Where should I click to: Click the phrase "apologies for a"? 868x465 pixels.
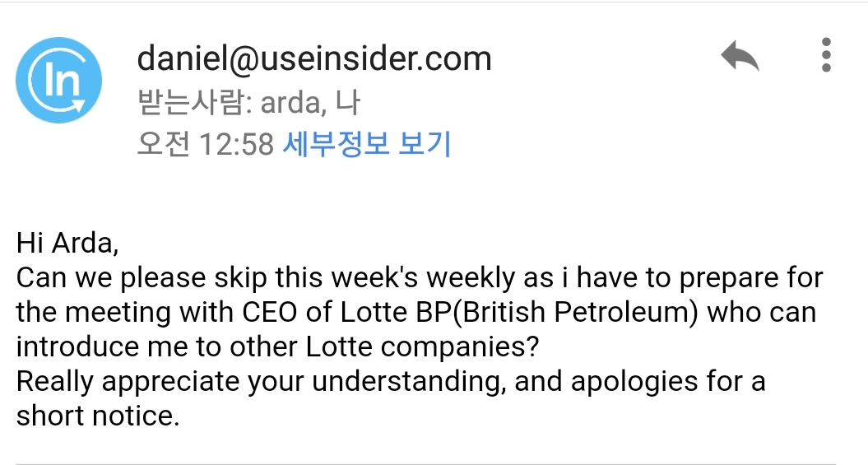click(x=668, y=382)
